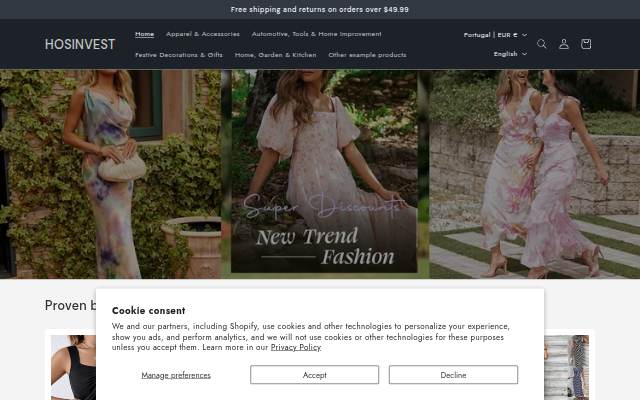Open the shopping cart icon
This screenshot has height=400, width=640.
coord(586,44)
